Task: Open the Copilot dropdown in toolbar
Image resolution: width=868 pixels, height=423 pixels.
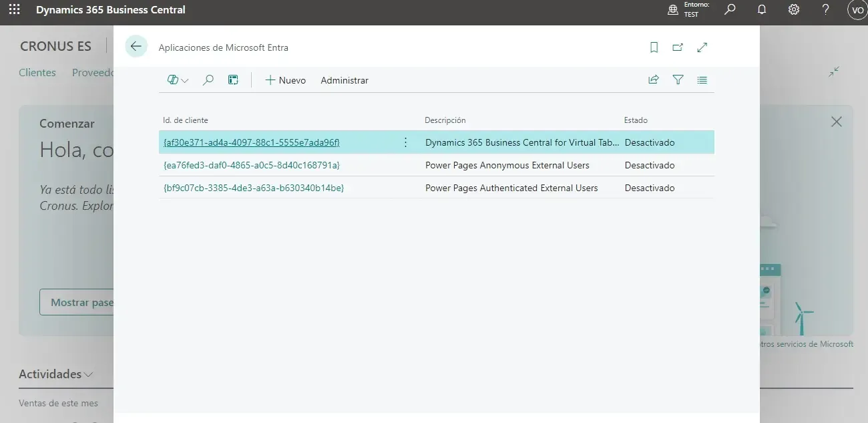Action: point(178,80)
